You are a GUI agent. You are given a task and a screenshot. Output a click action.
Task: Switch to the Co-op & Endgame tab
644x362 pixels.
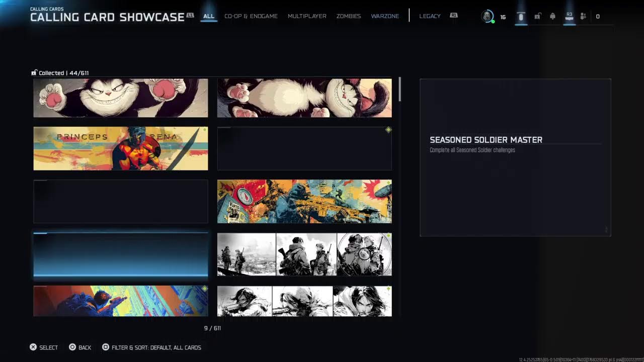click(251, 16)
